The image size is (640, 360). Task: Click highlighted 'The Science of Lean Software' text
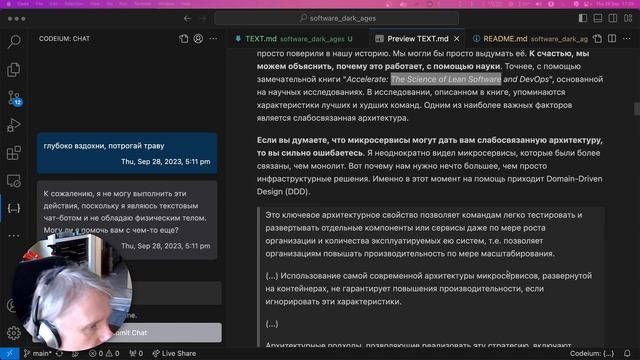446,79
